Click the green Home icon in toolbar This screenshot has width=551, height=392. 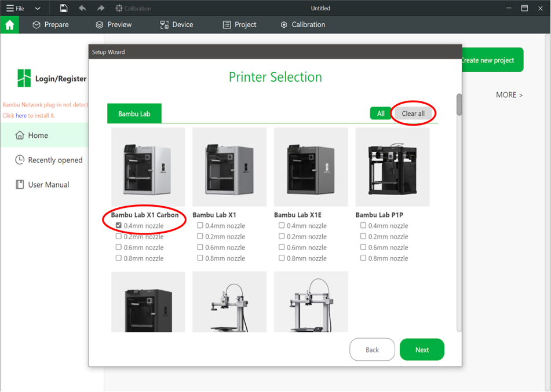tap(9, 25)
